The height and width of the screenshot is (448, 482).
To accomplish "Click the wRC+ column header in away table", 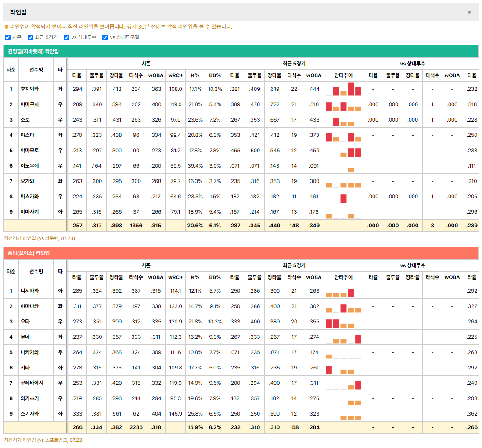I will (176, 75).
